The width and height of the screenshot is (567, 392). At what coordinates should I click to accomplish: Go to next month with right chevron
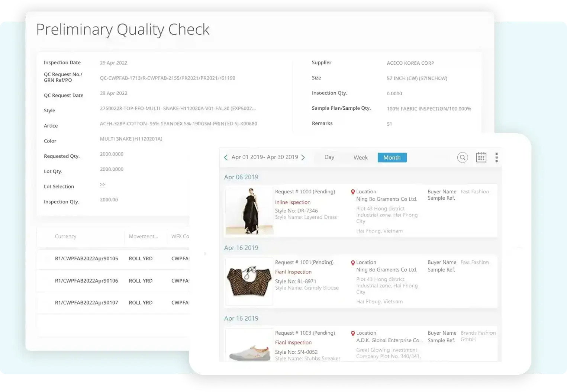point(303,157)
